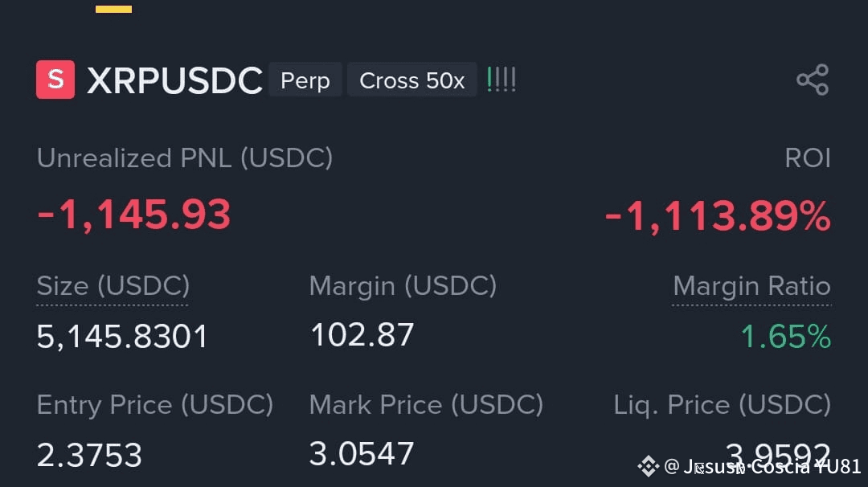
Task: Click the 2.3753 entry price value
Action: point(89,456)
